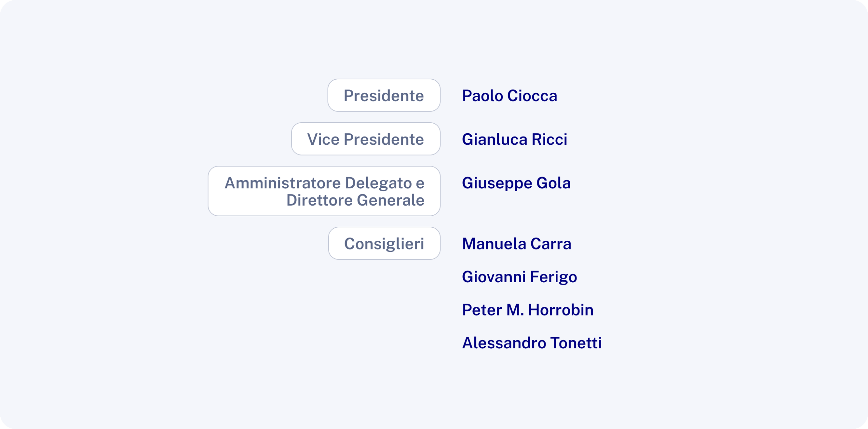The height and width of the screenshot is (429, 868).
Task: Click the Vice Presidente label box
Action: [366, 139]
